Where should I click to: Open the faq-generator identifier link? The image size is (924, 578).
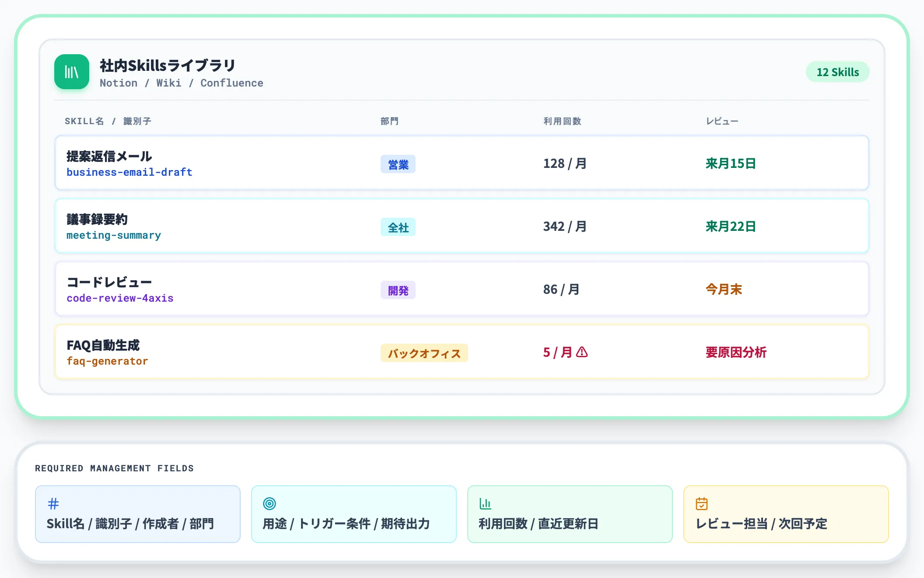[x=108, y=361]
